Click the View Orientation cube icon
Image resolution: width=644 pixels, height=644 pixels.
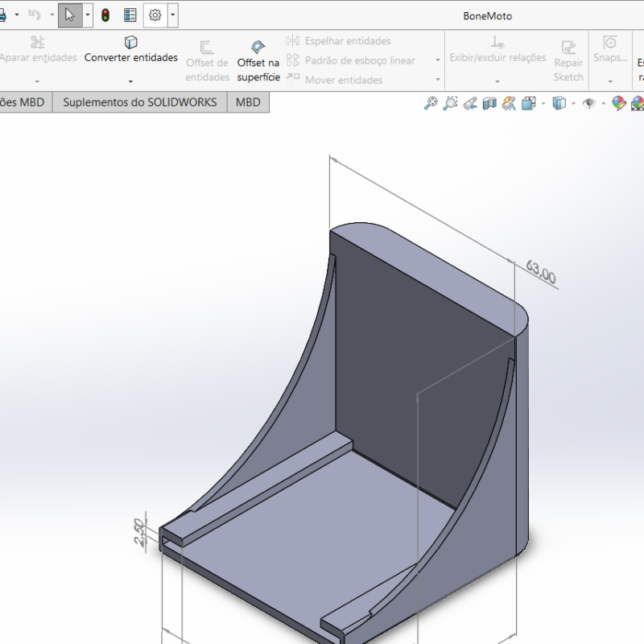point(529,103)
